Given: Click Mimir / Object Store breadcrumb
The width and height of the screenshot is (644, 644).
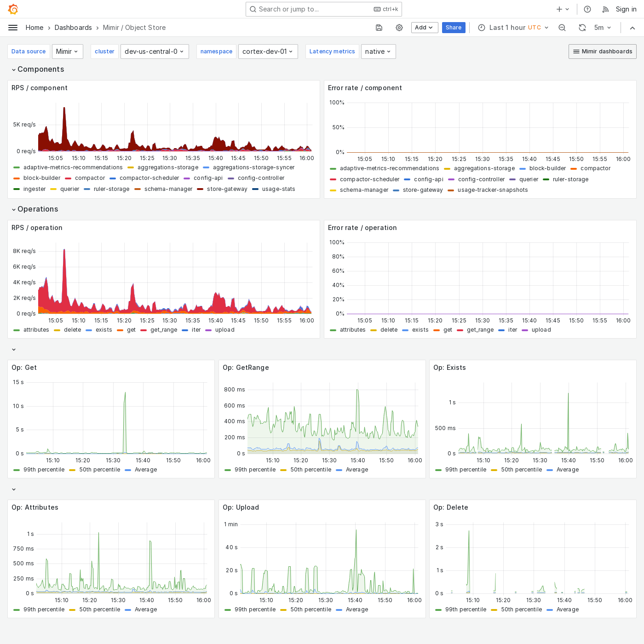Looking at the screenshot, I should coord(134,28).
